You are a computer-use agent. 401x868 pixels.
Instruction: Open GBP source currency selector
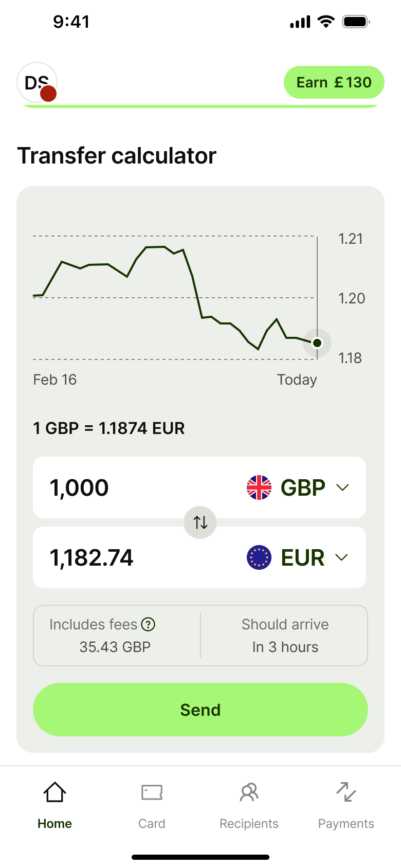[298, 487]
